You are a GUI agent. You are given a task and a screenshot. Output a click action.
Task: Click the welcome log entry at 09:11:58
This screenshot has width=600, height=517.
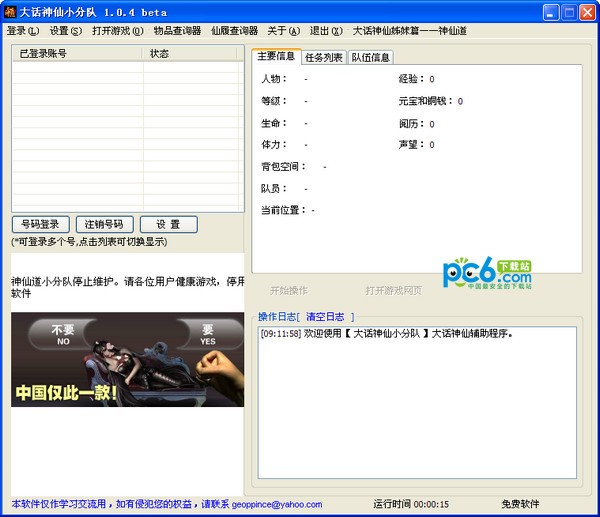386,333
